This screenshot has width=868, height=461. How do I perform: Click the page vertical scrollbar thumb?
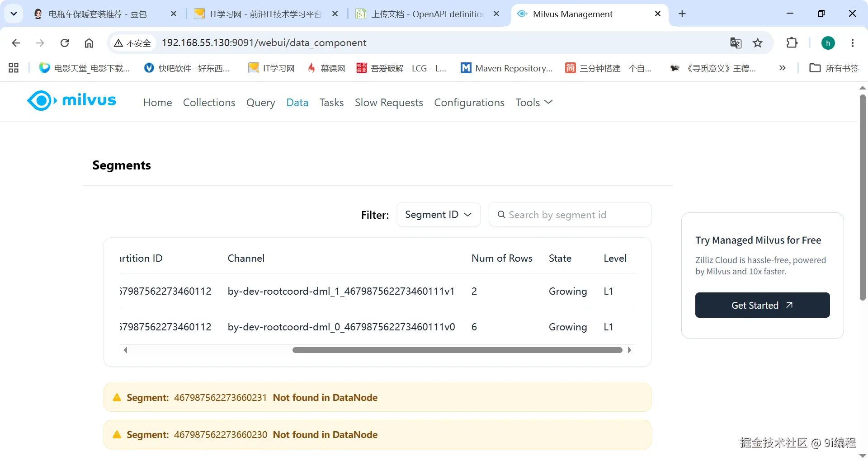tap(863, 197)
